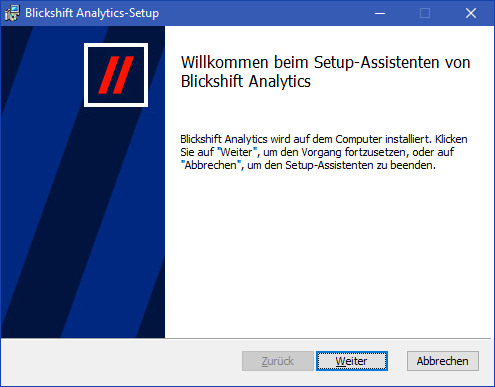Click the empty white area below the description
The height and width of the screenshot is (387, 495).
click(x=328, y=253)
